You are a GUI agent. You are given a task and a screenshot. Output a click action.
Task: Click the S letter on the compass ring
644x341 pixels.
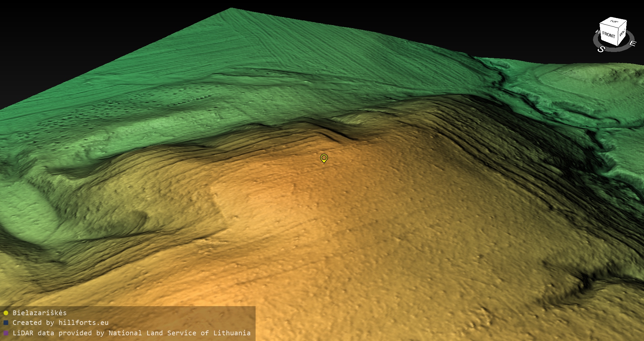pos(601,49)
